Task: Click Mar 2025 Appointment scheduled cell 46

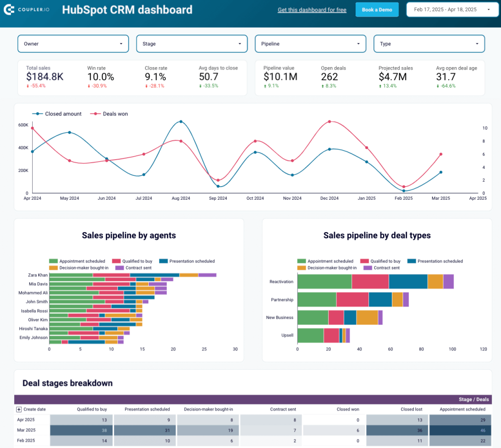Action: coord(460,430)
